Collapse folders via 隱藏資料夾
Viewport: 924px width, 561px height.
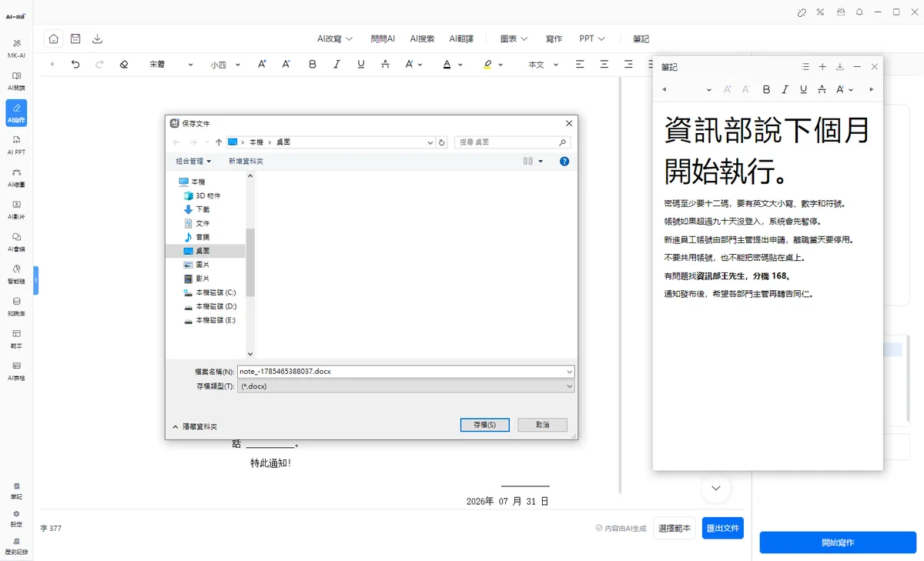(195, 426)
